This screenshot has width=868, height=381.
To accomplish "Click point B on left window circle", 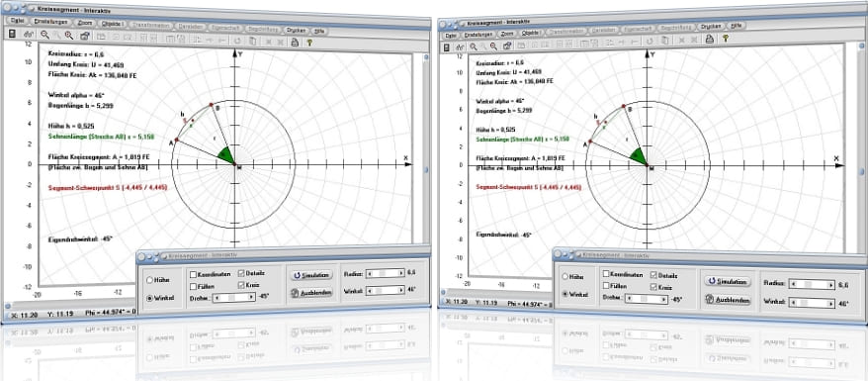I will (x=211, y=104).
